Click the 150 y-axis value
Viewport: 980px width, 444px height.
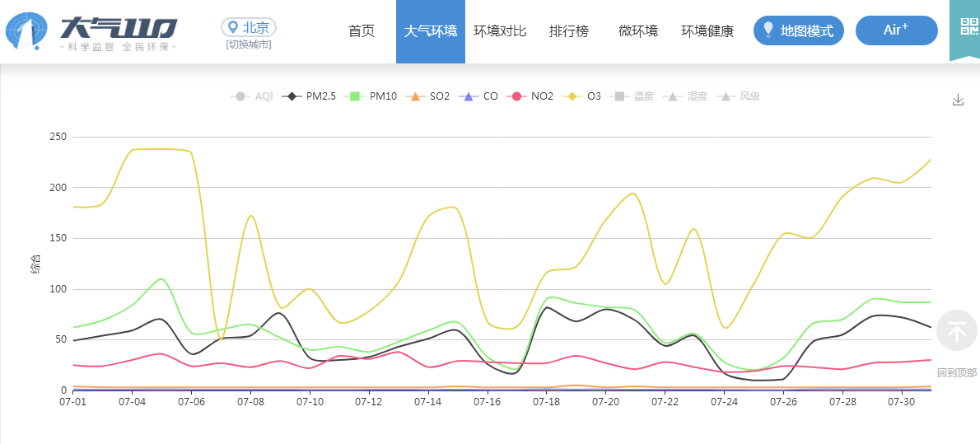tap(59, 238)
